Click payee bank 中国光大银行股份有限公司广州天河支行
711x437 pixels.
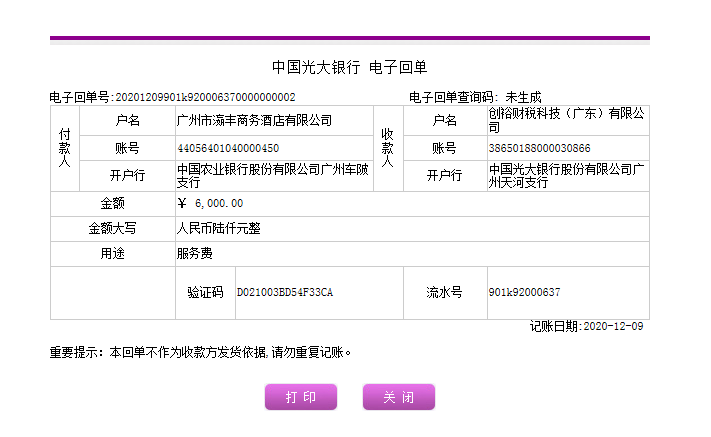(x=566, y=176)
